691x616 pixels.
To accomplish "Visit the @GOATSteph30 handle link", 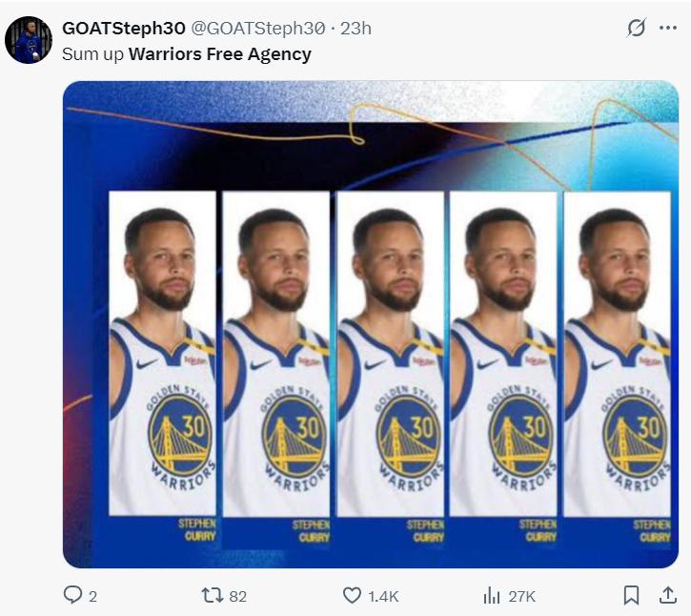I will point(258,29).
